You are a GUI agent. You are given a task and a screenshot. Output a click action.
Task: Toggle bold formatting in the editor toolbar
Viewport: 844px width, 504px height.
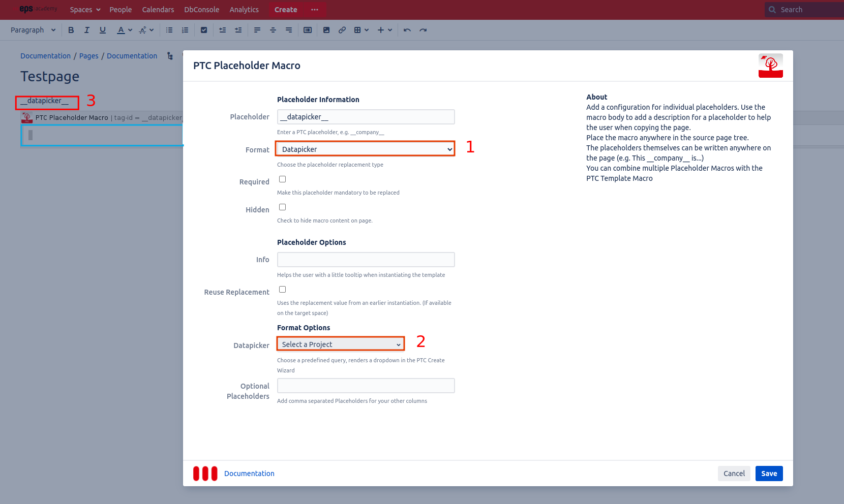tap(71, 30)
